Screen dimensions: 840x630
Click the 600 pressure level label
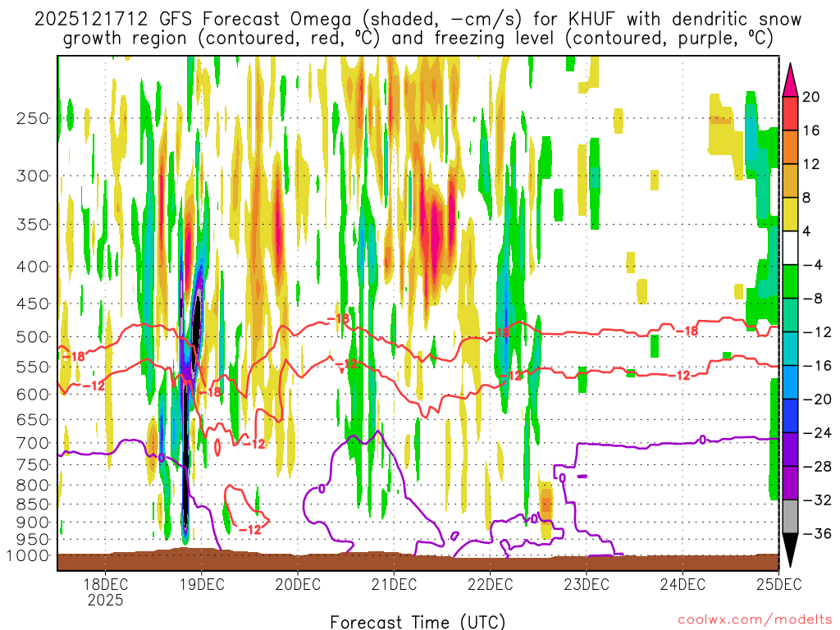click(x=33, y=395)
